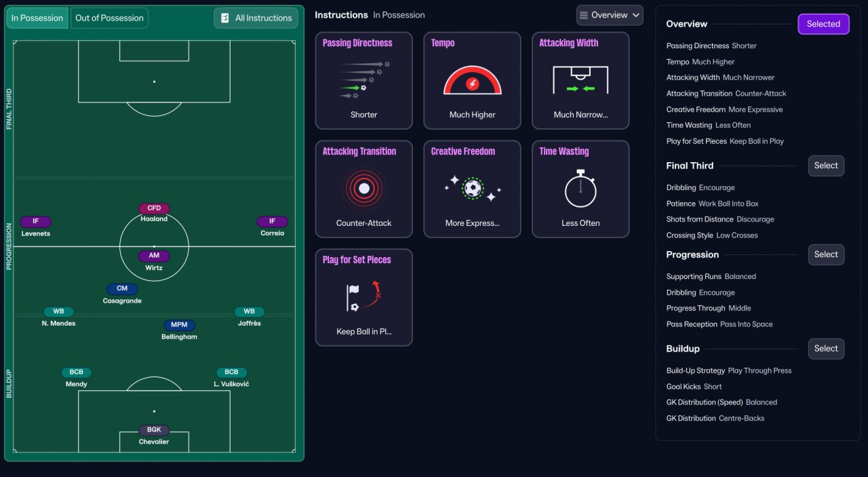Click GK Distribution Centre-Backs row
The image size is (868, 477).
715,419
